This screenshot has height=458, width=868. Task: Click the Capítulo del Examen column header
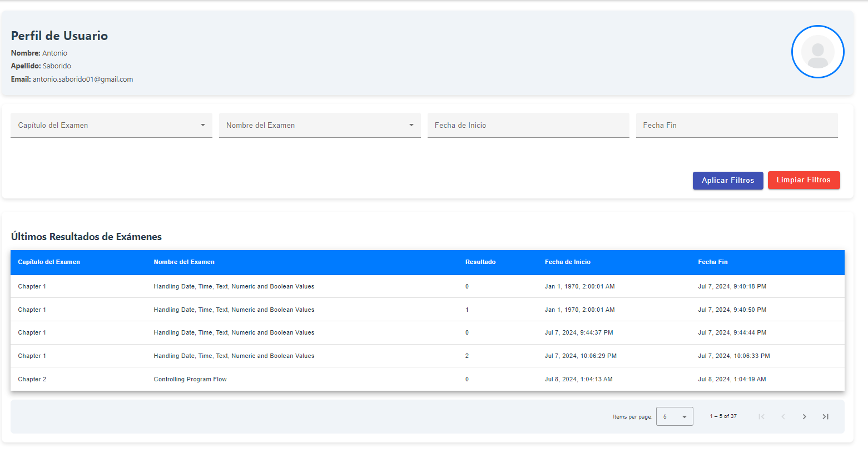coord(49,262)
